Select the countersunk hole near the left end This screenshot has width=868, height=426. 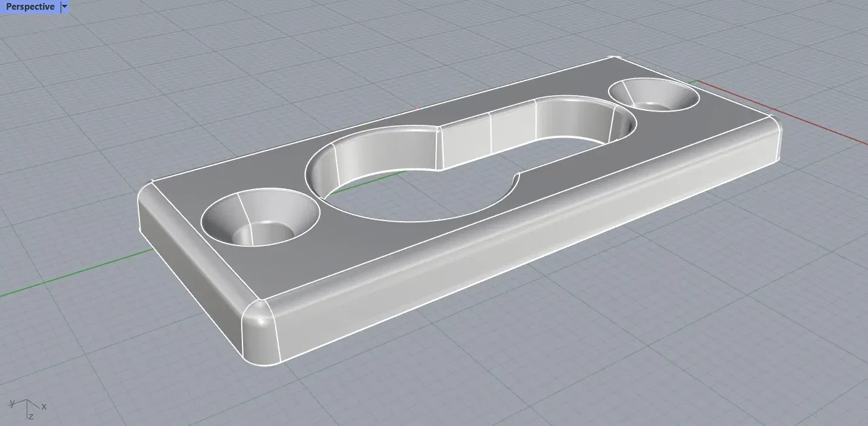[x=259, y=217]
